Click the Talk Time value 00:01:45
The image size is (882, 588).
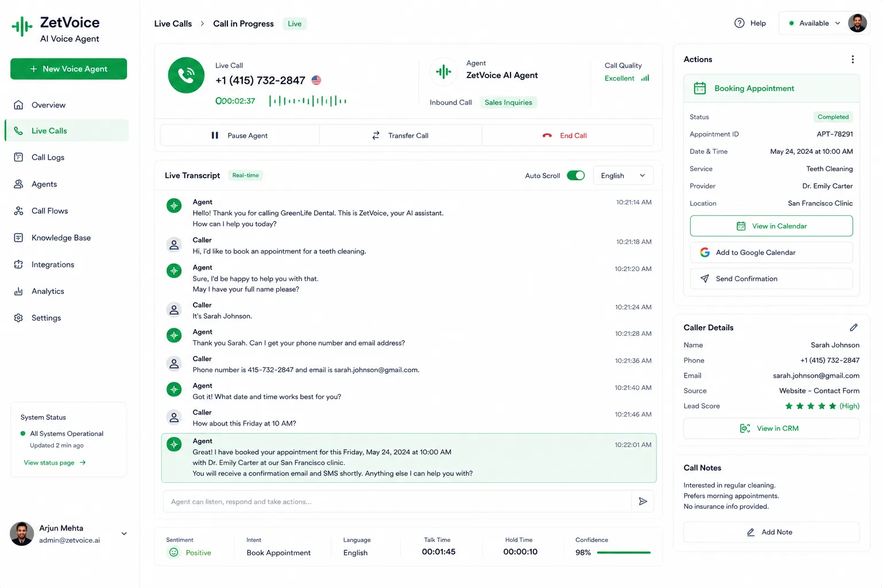(438, 552)
